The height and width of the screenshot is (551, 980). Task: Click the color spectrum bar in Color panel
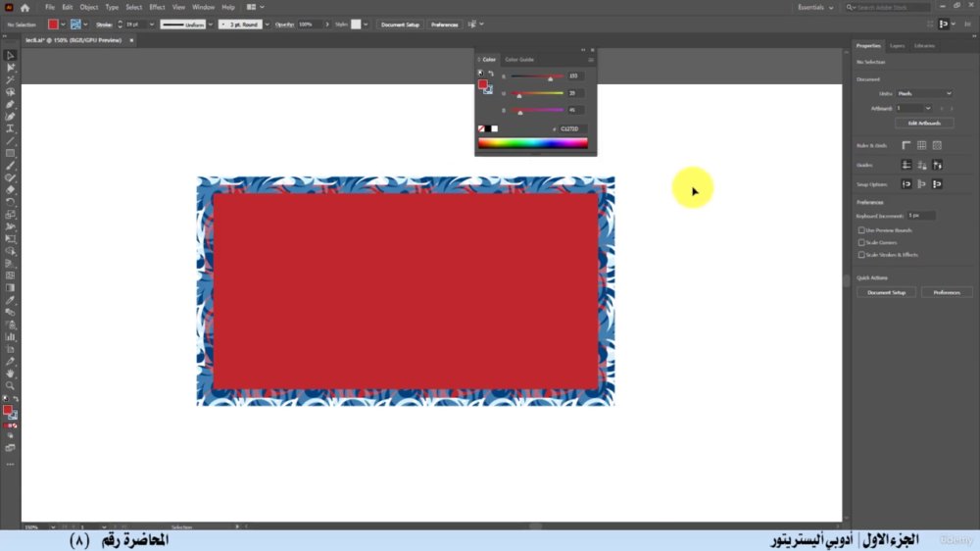click(533, 143)
